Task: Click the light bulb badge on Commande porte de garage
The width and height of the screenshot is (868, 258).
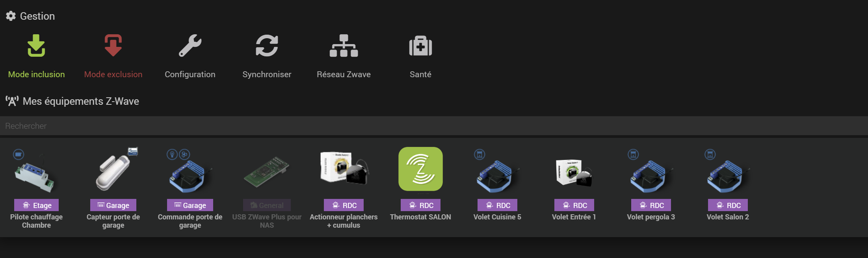Action: [172, 154]
